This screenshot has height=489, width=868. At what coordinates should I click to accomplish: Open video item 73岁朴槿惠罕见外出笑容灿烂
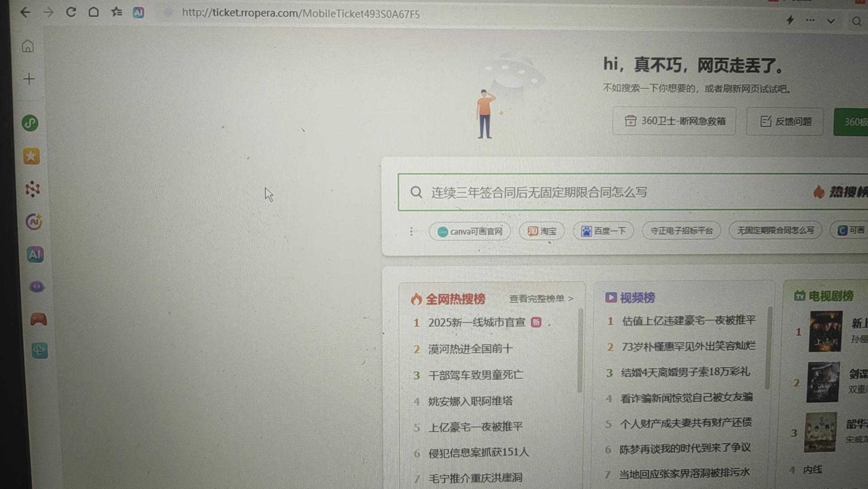tap(688, 346)
